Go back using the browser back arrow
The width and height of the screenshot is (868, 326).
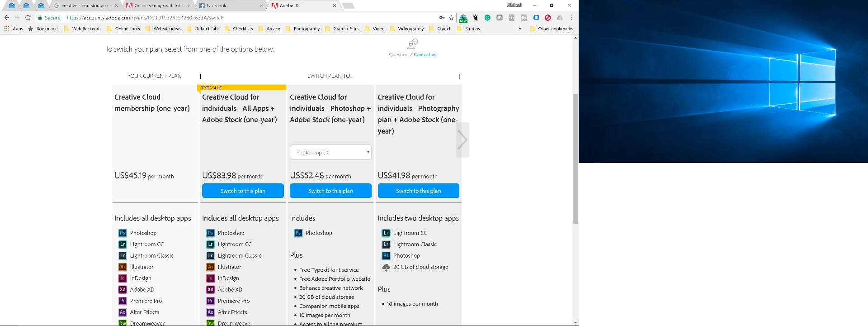click(x=6, y=18)
